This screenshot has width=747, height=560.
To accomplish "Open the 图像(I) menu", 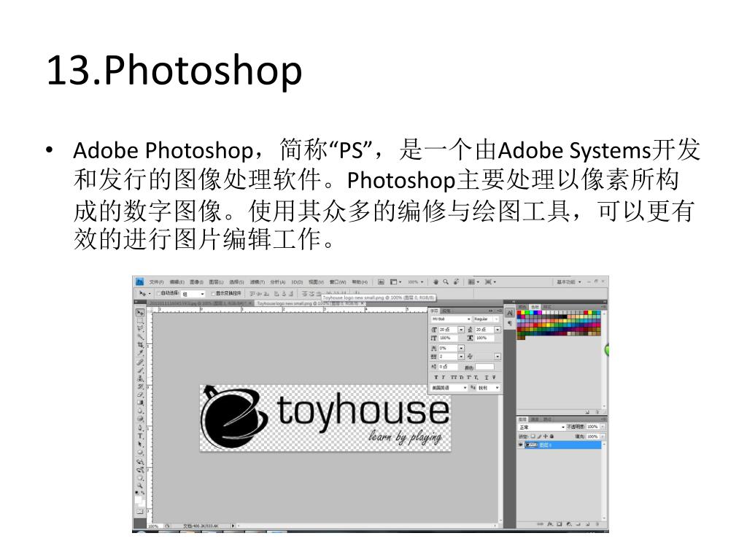I will 196,282.
